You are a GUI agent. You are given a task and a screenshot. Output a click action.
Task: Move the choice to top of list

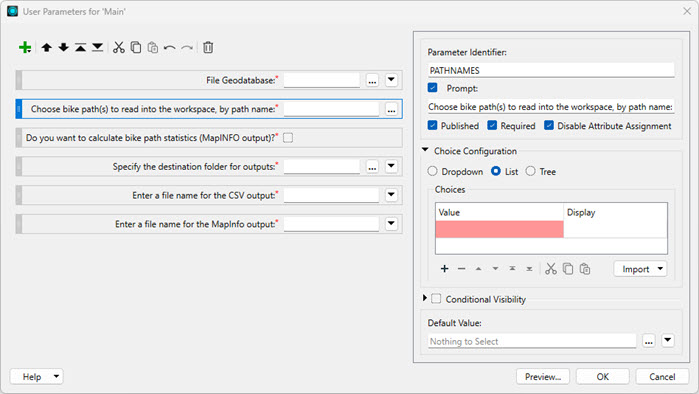click(512, 269)
